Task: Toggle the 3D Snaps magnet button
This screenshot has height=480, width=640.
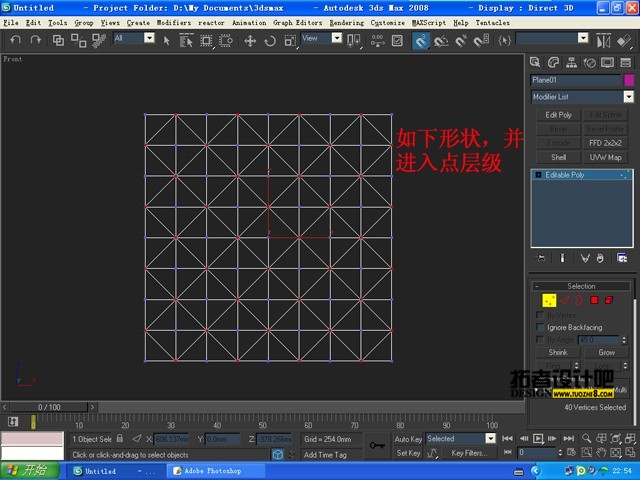Action: (421, 41)
